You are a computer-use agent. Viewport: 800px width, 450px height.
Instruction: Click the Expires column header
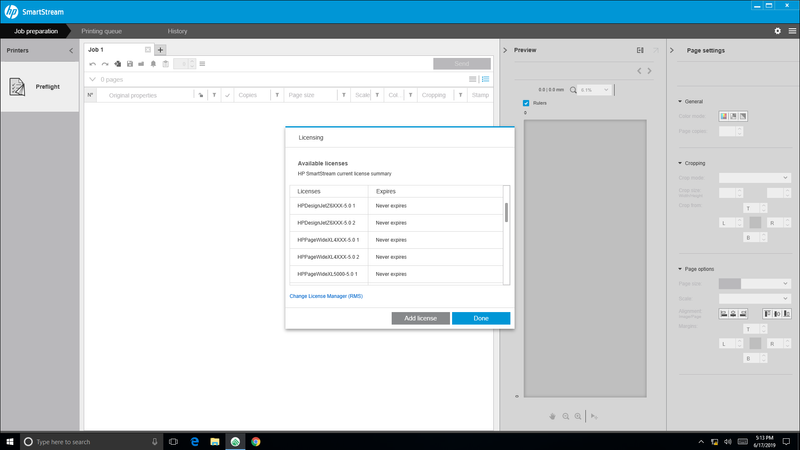pyautogui.click(x=435, y=191)
